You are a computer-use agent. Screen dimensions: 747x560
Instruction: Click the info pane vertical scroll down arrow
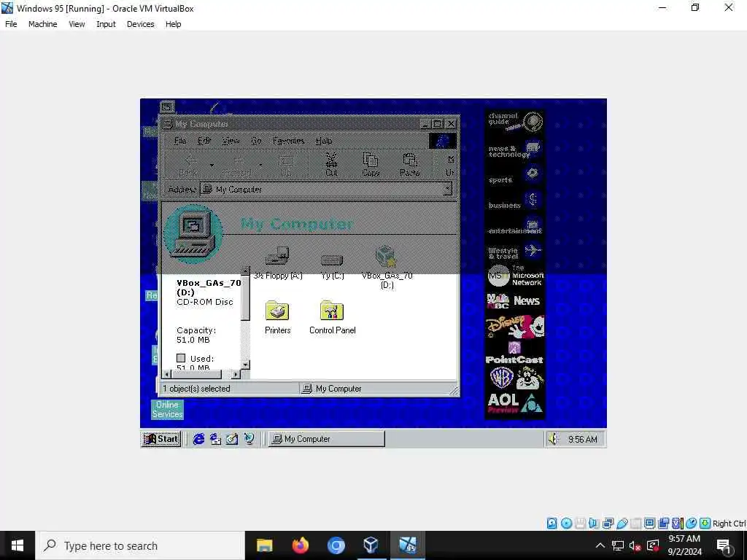point(245,365)
